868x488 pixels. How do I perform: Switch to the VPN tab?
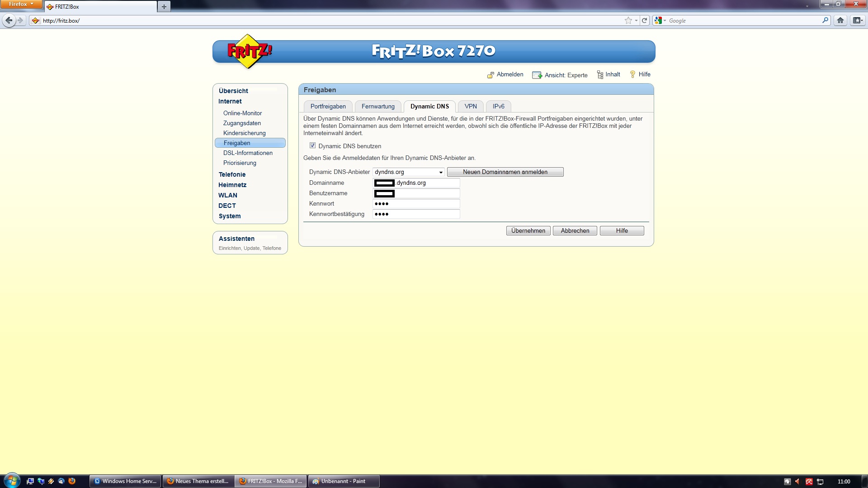tap(471, 106)
